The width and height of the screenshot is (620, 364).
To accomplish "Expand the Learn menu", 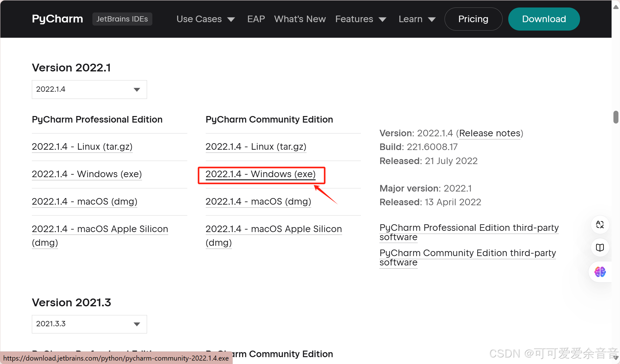I will tap(417, 19).
